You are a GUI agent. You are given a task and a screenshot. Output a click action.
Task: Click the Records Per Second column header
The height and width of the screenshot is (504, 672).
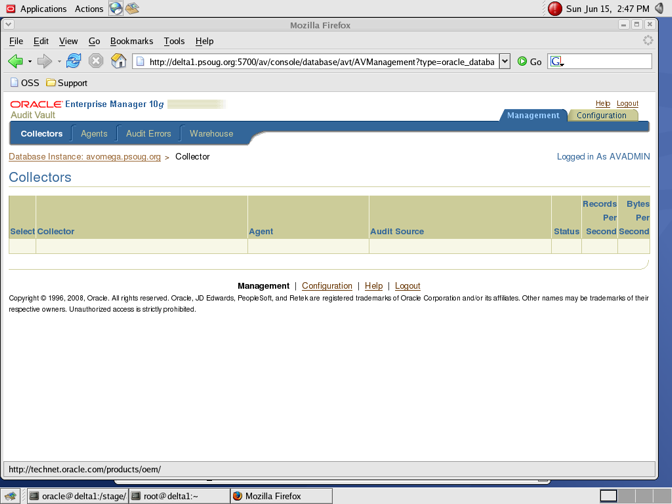[x=600, y=218]
